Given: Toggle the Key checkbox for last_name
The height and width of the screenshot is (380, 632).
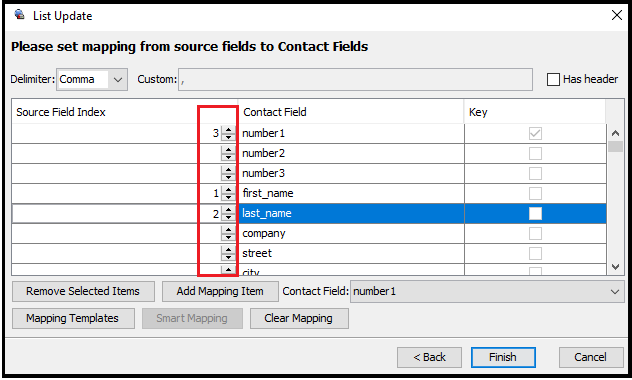Looking at the screenshot, I should 535,213.
